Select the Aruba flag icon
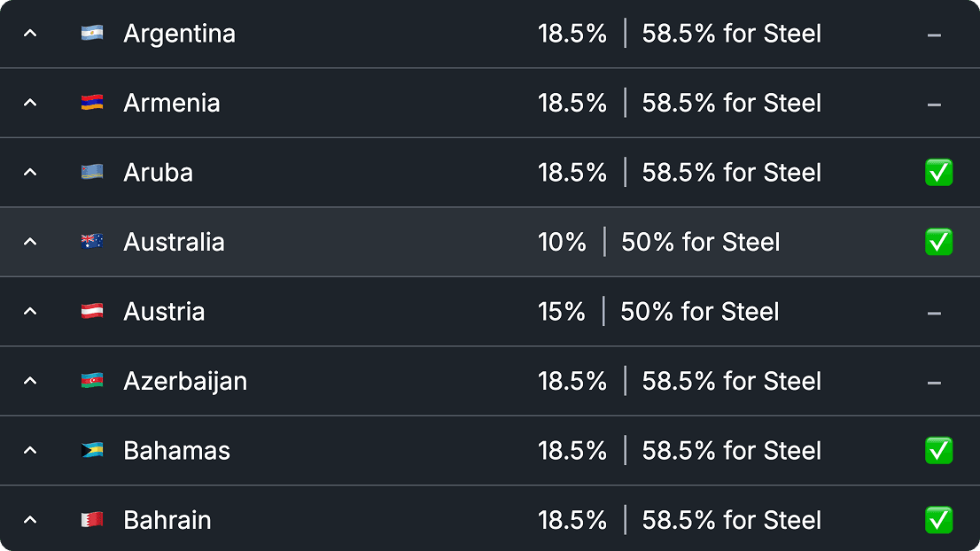The width and height of the screenshot is (980, 551). tap(92, 172)
